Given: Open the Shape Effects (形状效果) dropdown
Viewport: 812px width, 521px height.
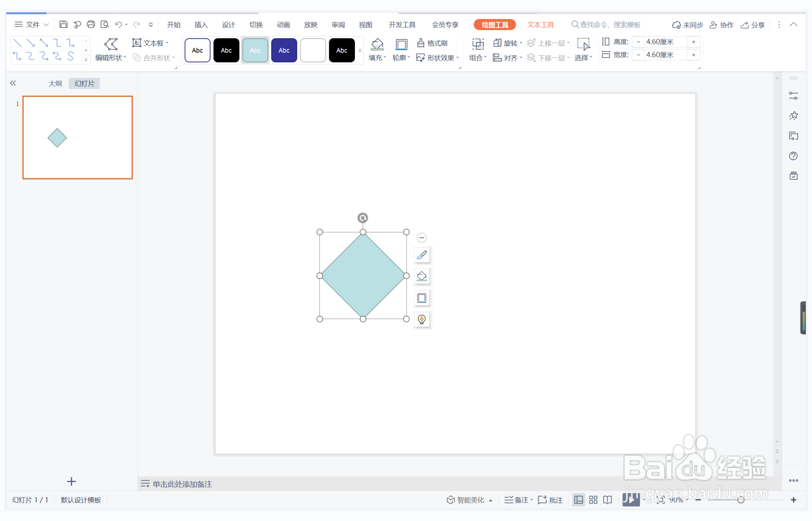Looking at the screenshot, I should point(437,58).
